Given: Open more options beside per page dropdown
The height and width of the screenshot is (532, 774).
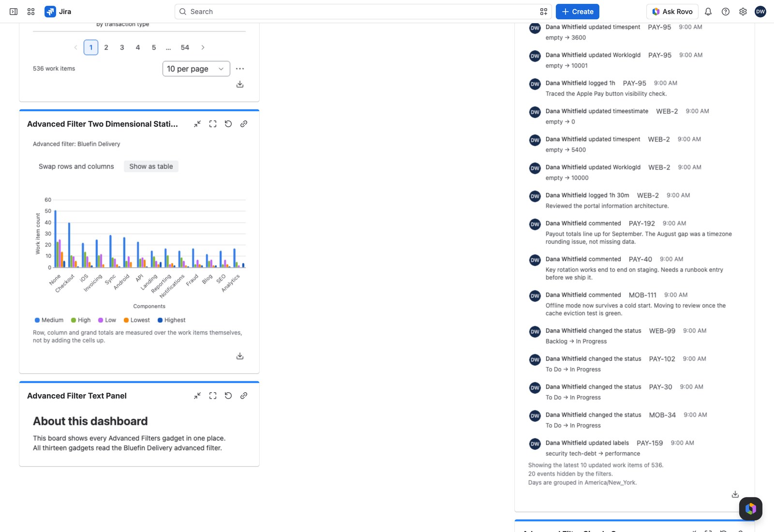Looking at the screenshot, I should 240,69.
